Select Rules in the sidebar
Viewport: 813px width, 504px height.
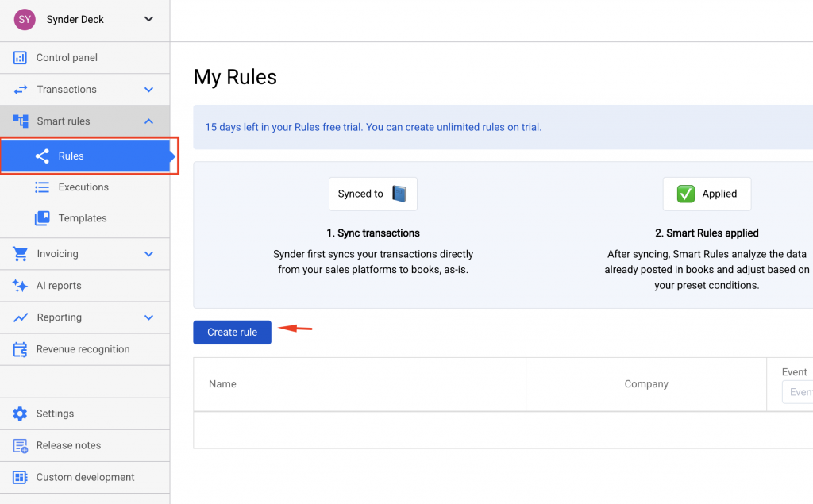tap(71, 156)
